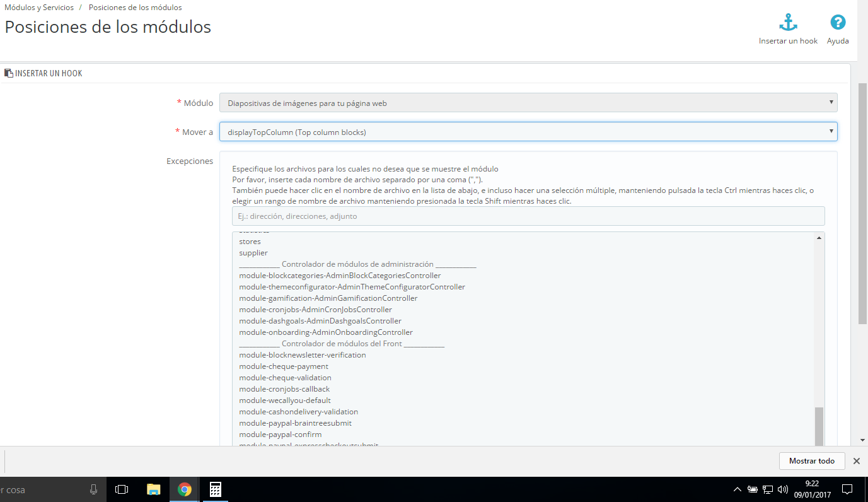This screenshot has height=502, width=868.
Task: Choose "module-paypal-confirm" in the list
Action: point(281,435)
